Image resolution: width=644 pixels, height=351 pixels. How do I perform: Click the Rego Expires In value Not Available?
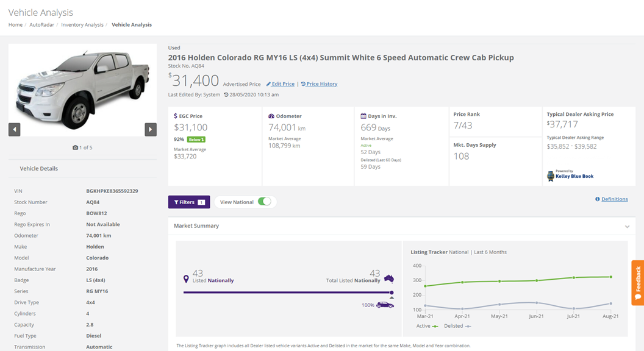point(103,224)
